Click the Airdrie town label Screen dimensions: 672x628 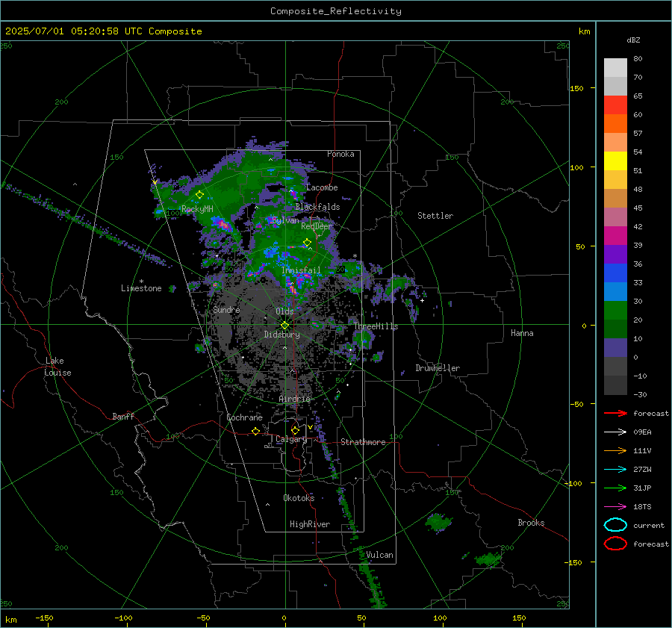click(294, 399)
